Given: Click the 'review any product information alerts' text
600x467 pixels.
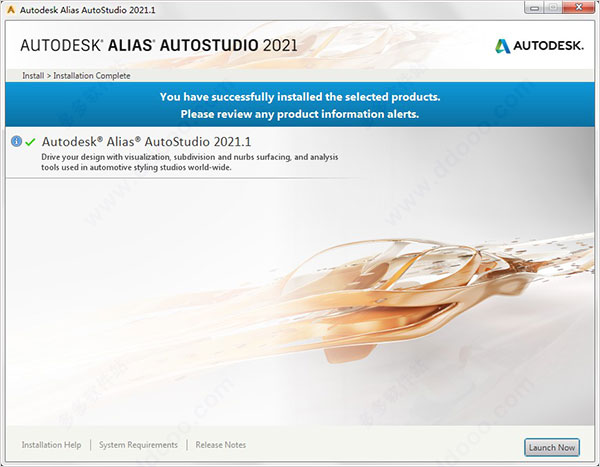Looking at the screenshot, I should 300,114.
